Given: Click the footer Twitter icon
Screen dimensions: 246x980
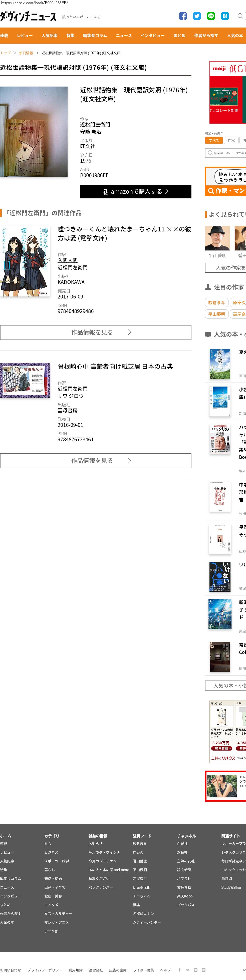Looking at the screenshot, I should click(x=187, y=970).
